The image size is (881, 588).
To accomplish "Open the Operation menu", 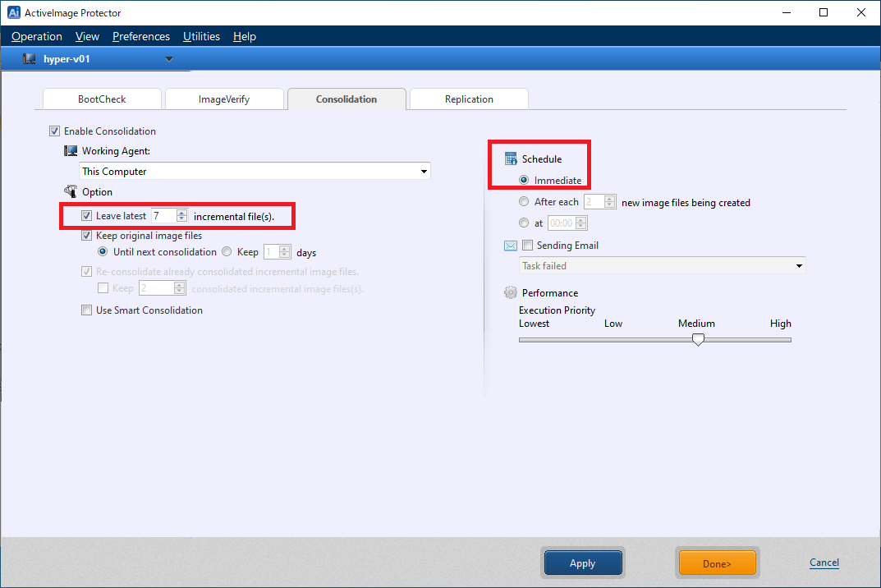I will pos(37,36).
